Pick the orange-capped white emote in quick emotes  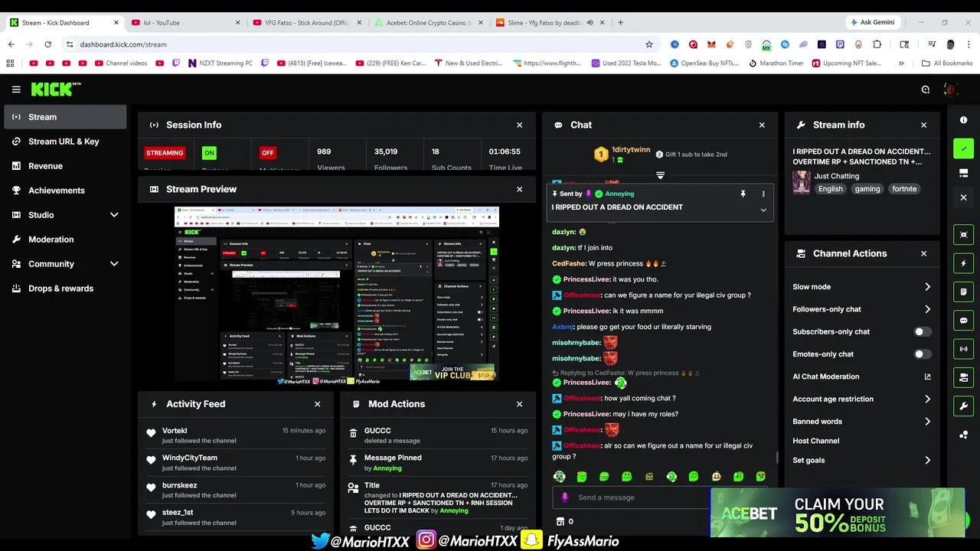pyautogui.click(x=716, y=477)
